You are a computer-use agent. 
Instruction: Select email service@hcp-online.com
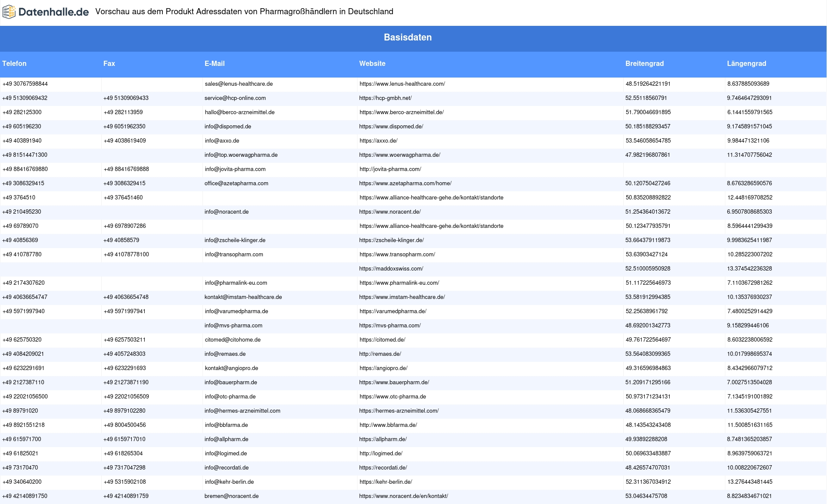point(235,98)
